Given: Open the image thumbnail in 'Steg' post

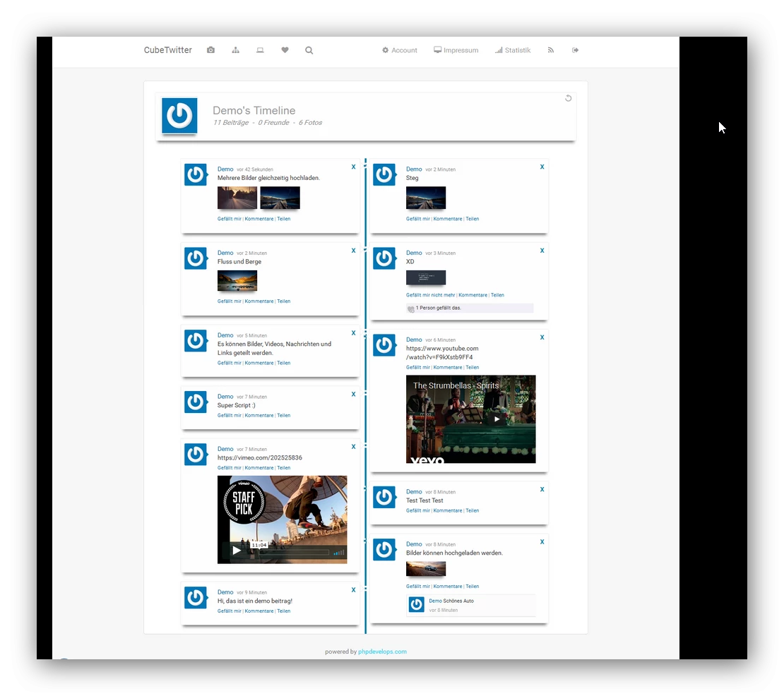Looking at the screenshot, I should 425,198.
